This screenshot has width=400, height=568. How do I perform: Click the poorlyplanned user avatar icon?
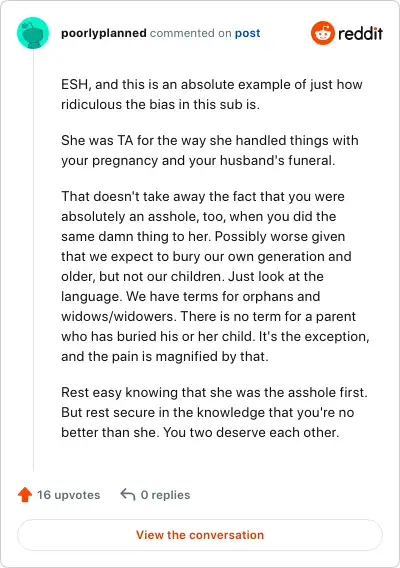[33, 33]
